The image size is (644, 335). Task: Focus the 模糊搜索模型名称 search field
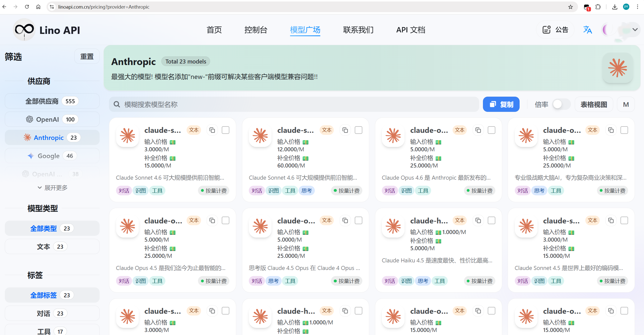coord(294,104)
